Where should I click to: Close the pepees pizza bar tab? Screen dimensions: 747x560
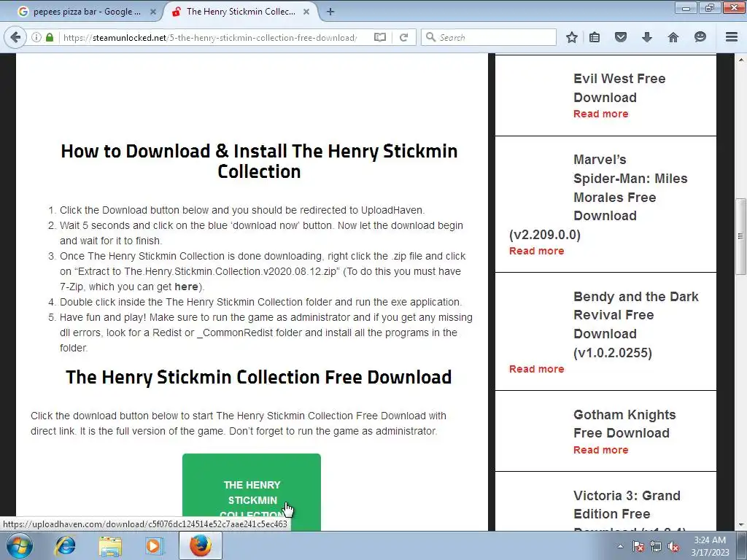153,12
